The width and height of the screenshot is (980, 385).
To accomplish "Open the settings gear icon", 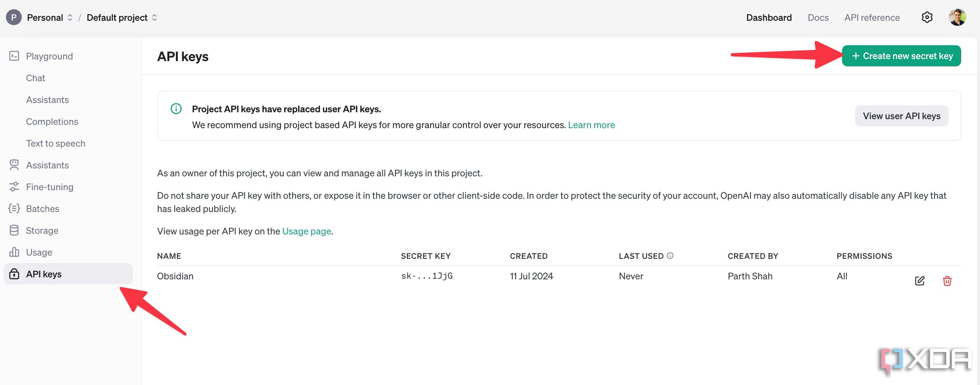I will coord(927,17).
